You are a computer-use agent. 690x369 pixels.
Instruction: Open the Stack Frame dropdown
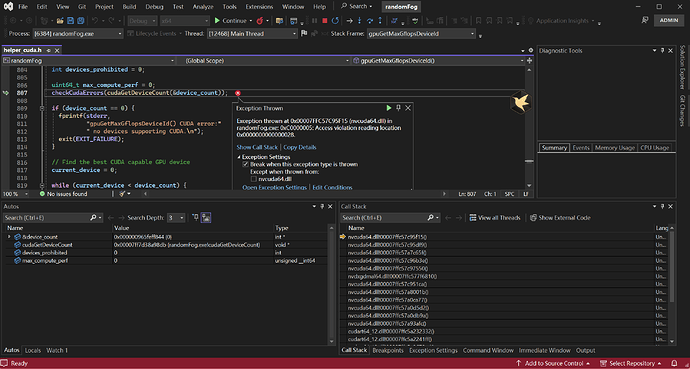point(421,33)
